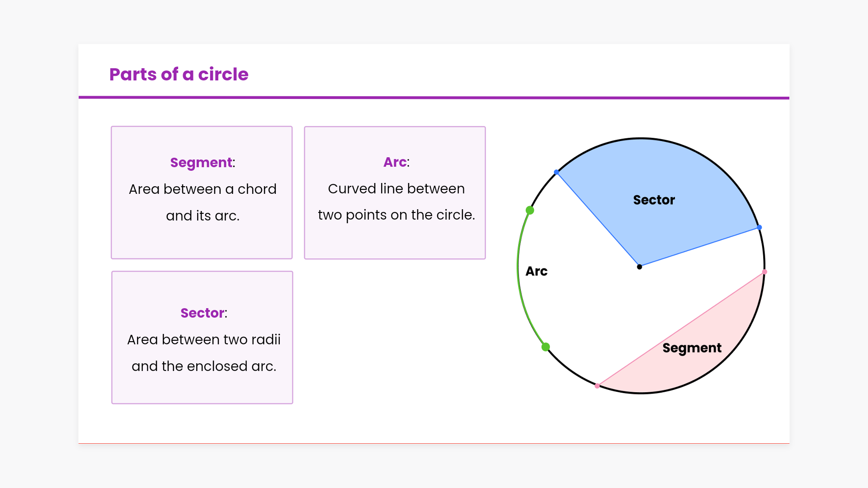Click the text "Area between a chord"
This screenshot has width=868, height=488.
click(203, 189)
